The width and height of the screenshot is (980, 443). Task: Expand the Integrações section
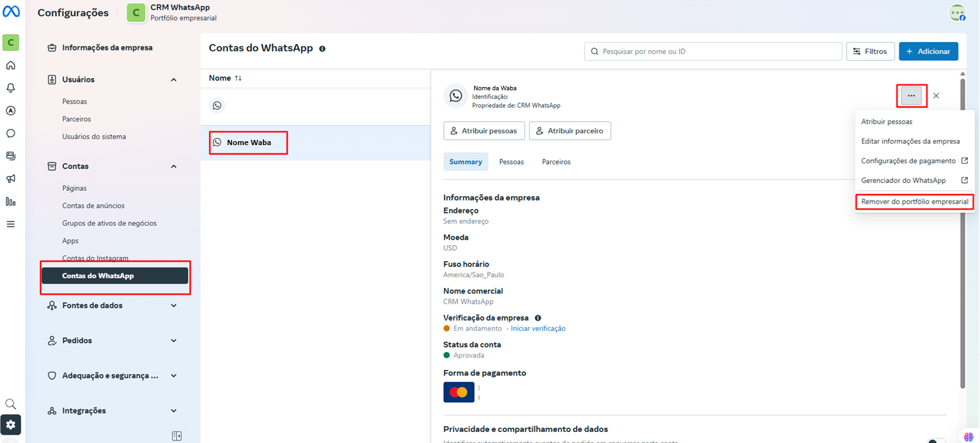coord(174,411)
